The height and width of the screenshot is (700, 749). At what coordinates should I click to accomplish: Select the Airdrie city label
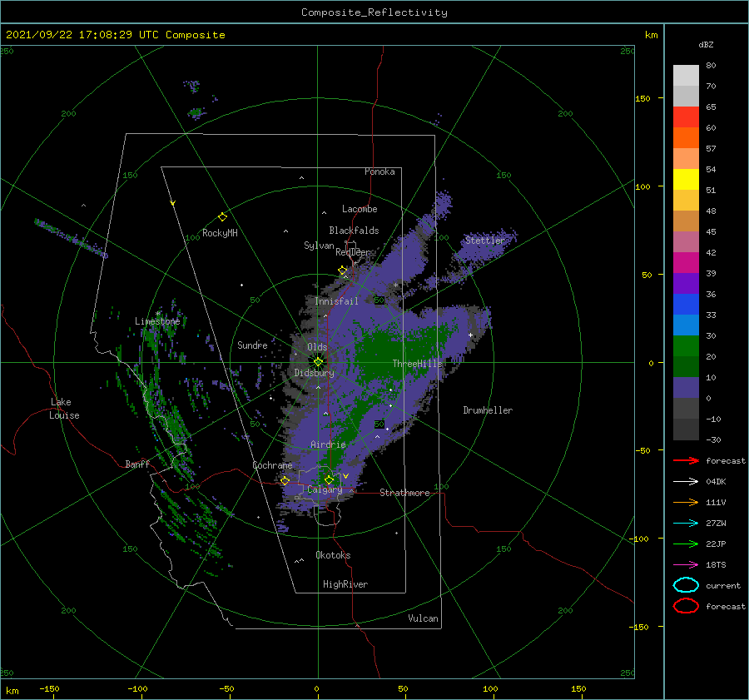click(x=328, y=444)
